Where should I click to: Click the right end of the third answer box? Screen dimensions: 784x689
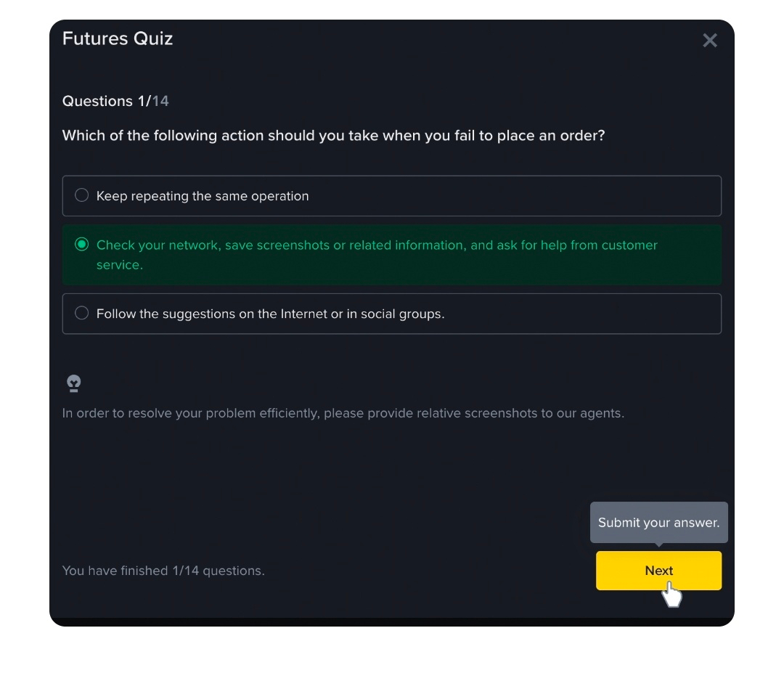click(697, 314)
